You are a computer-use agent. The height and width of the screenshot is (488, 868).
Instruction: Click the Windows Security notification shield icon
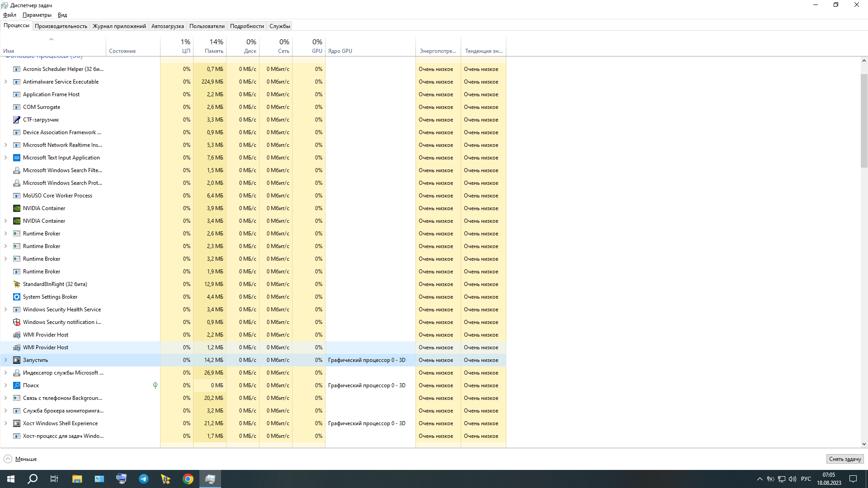(x=17, y=322)
